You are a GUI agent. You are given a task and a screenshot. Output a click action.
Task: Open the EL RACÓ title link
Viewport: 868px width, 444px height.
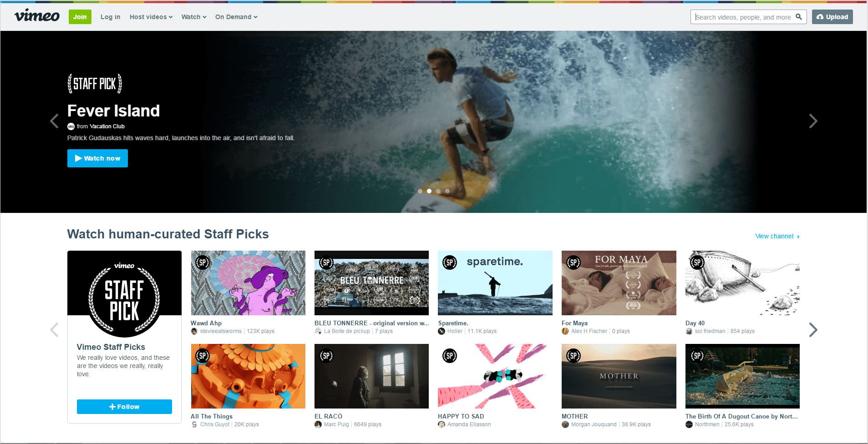[328, 416]
